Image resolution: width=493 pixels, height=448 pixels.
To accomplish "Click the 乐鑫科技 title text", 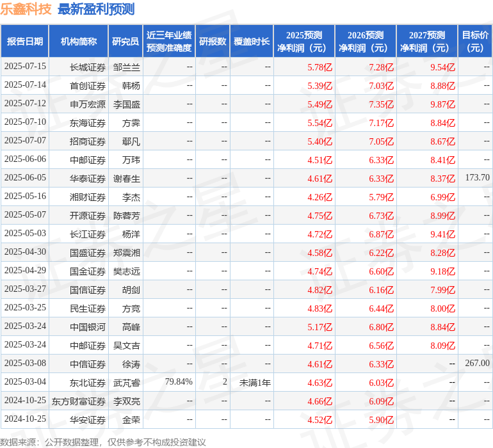I will pyautogui.click(x=26, y=9).
